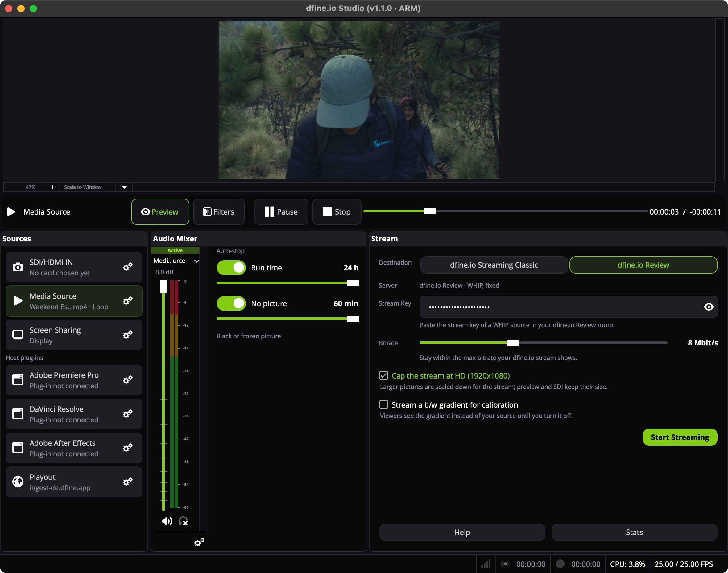Expand the Medi...urce audio channel dropdown

197,261
